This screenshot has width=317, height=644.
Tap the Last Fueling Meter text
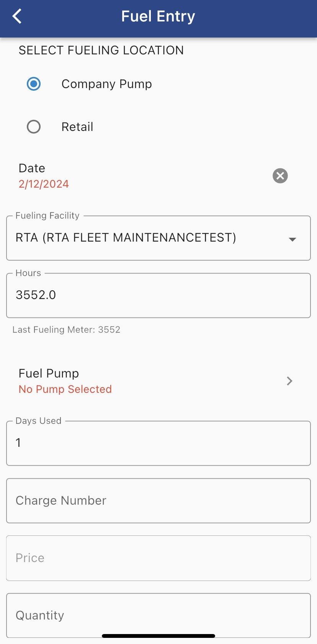click(66, 330)
